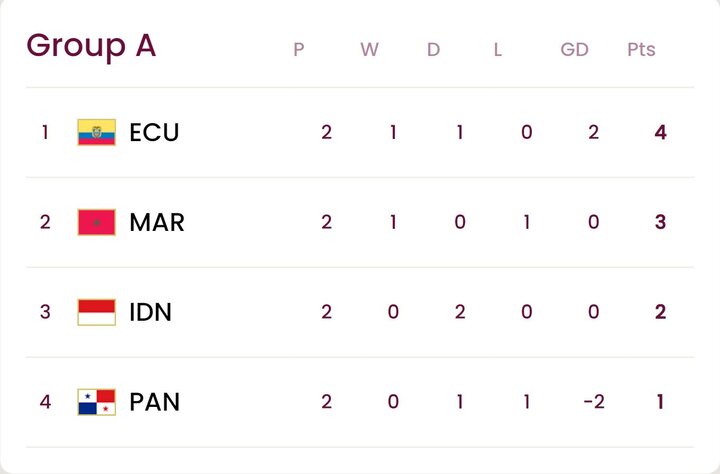Click the Indonesia flag icon

tap(96, 312)
